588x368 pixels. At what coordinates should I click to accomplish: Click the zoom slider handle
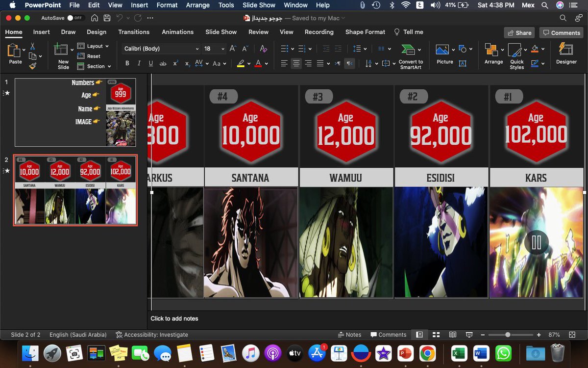(x=508, y=335)
